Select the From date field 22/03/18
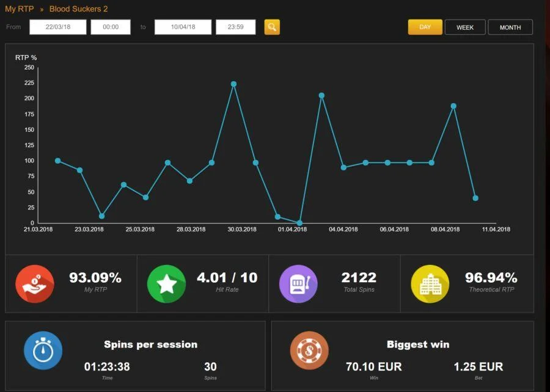 click(58, 27)
